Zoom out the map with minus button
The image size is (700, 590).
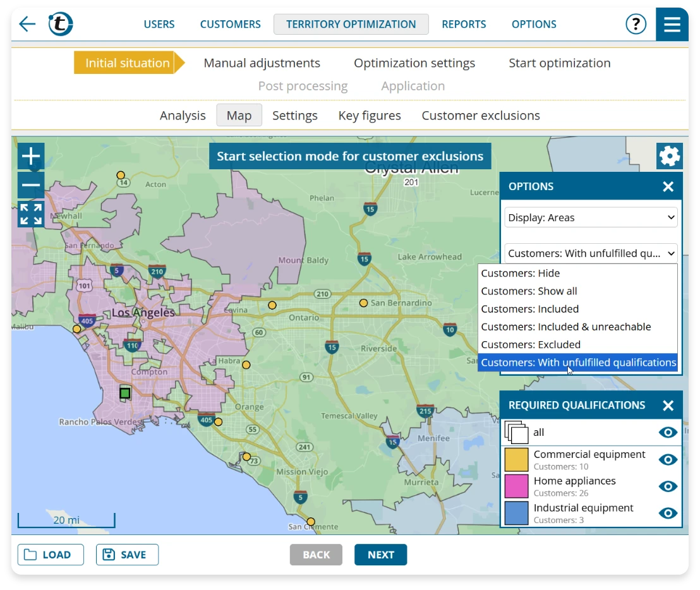pyautogui.click(x=31, y=184)
